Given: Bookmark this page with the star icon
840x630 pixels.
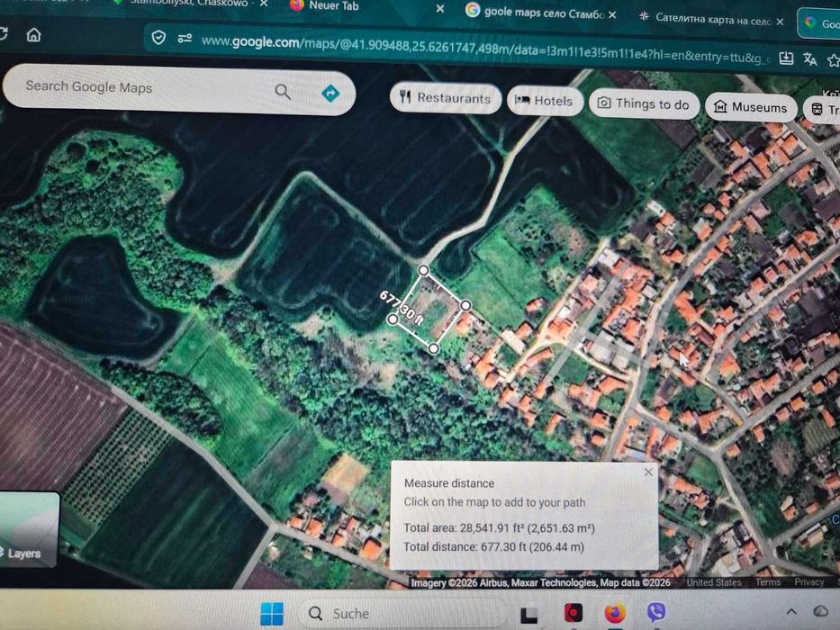Looking at the screenshot, I should pos(834,60).
